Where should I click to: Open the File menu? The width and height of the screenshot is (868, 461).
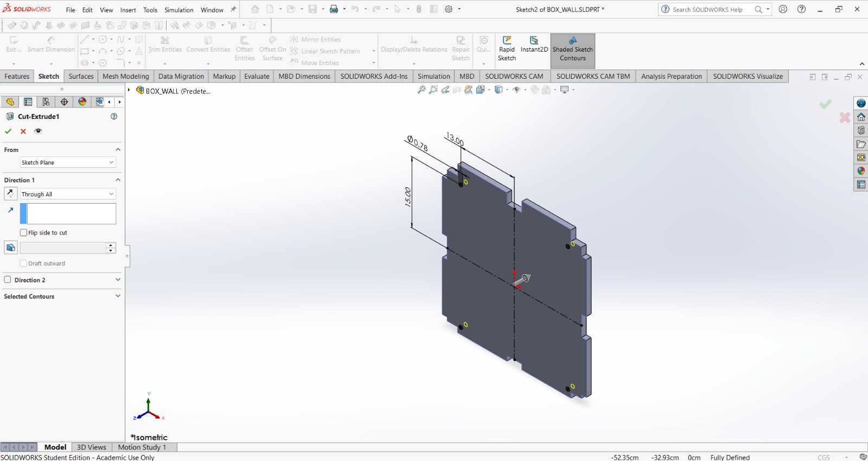pos(71,10)
